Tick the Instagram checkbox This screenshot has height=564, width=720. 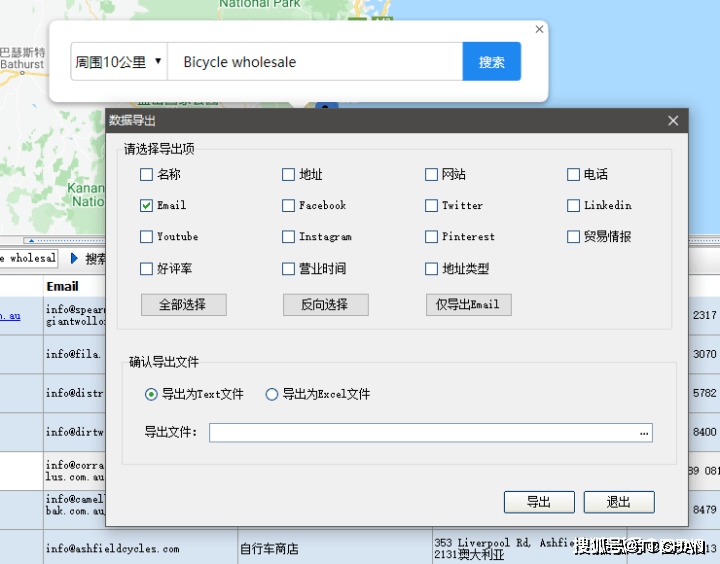tap(288, 237)
